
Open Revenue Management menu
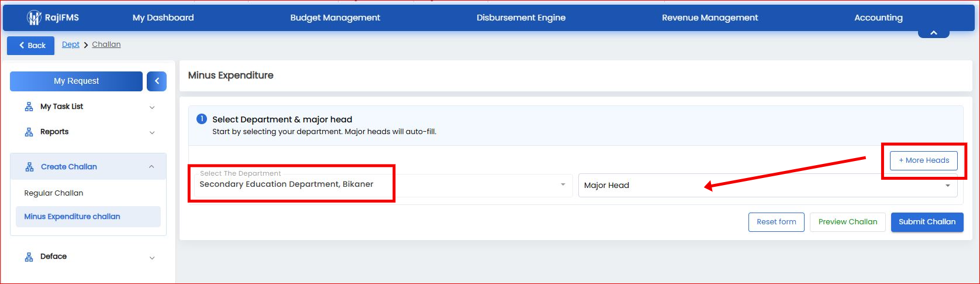(710, 18)
